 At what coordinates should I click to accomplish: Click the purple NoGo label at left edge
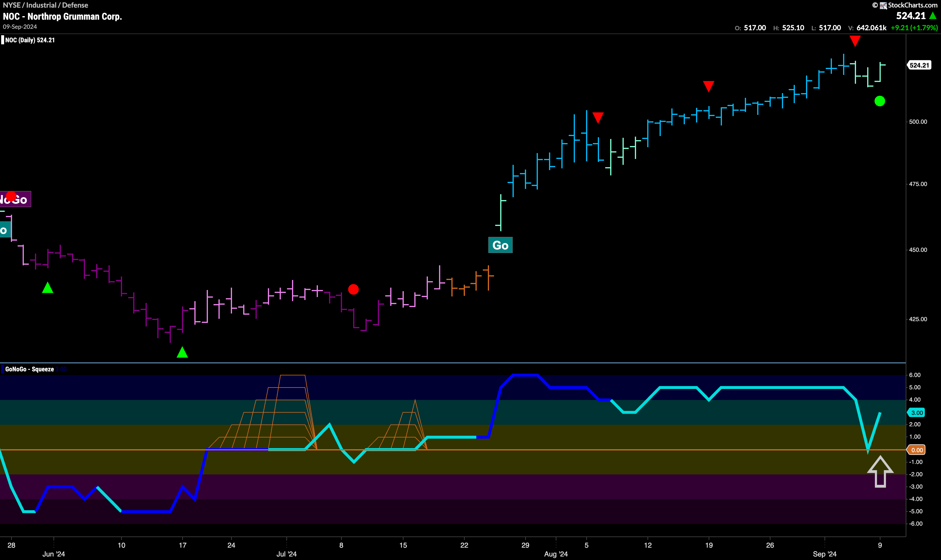coord(15,199)
